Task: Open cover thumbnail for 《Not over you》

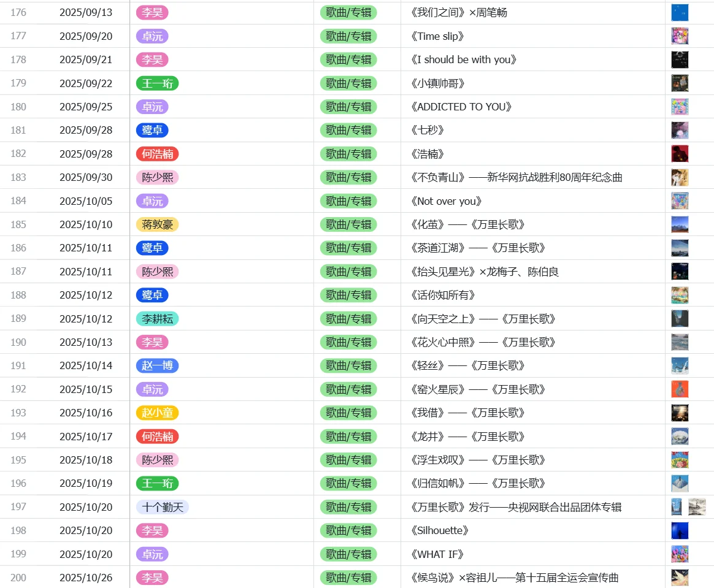Action: tap(680, 201)
